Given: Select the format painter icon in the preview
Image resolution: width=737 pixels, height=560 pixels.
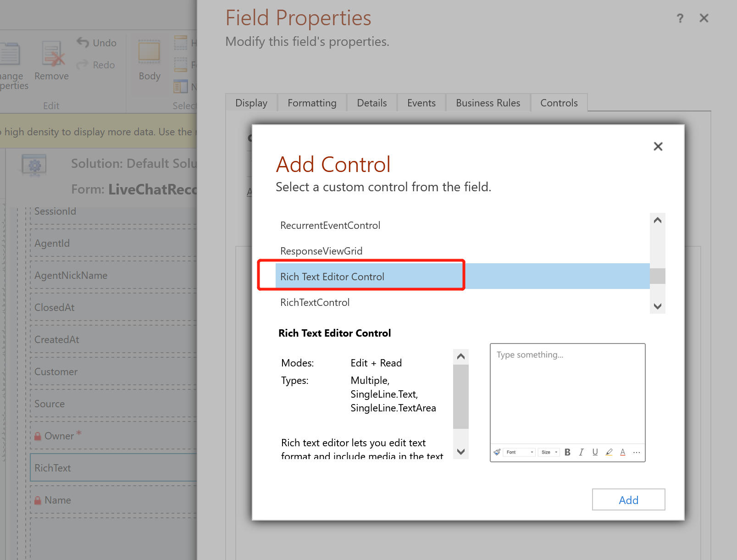Looking at the screenshot, I should [x=497, y=452].
